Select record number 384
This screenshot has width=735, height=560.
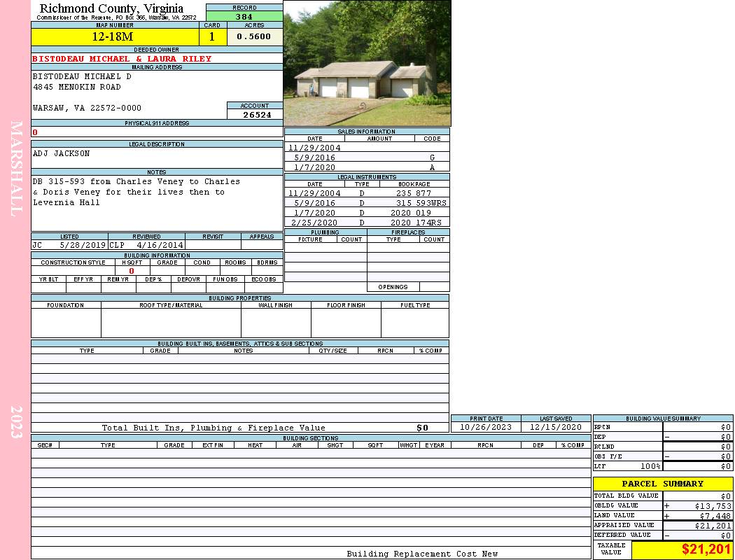(x=244, y=16)
